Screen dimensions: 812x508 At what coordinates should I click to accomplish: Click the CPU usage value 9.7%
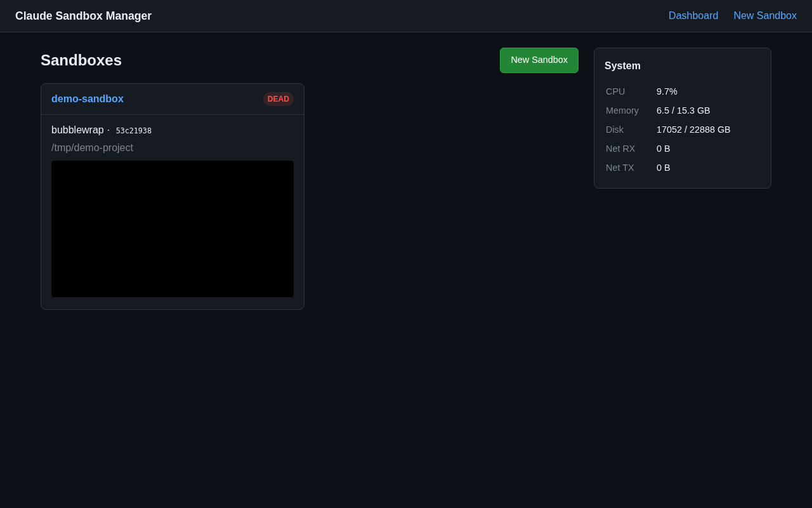tap(667, 91)
